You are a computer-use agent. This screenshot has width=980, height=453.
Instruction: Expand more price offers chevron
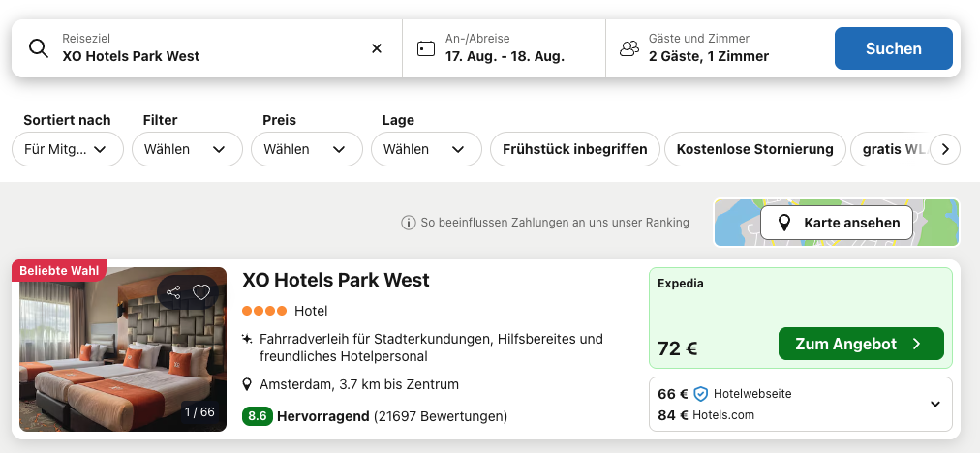[935, 405]
